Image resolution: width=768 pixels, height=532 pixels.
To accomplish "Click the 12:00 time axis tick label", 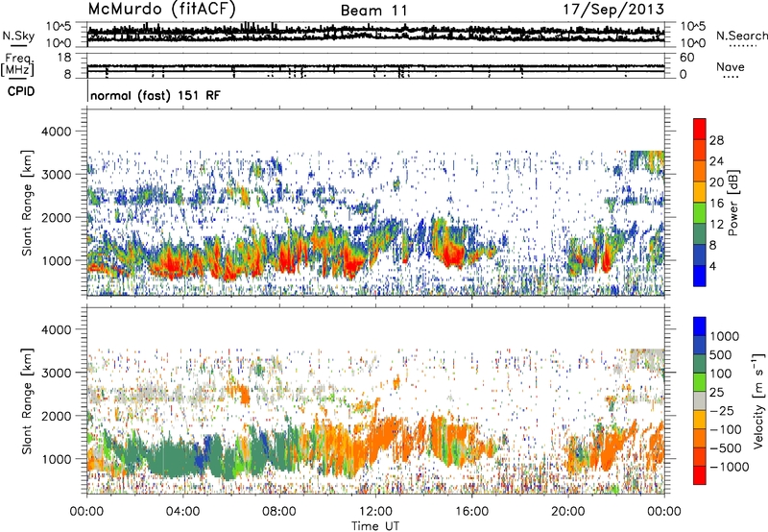I will 375,511.
